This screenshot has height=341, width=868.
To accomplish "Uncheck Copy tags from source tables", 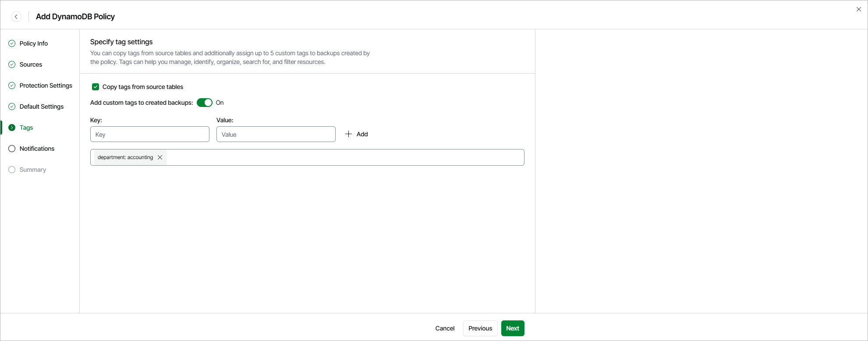I will point(96,87).
